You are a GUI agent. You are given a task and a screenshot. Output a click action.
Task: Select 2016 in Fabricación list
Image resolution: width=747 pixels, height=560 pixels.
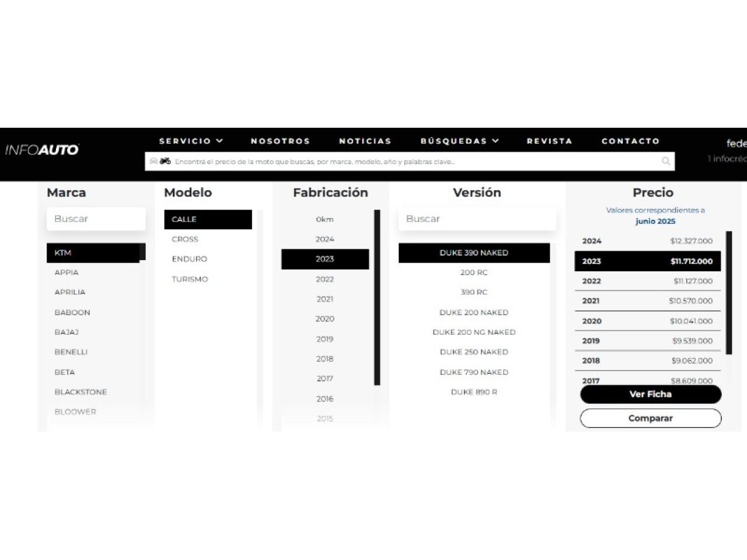point(325,399)
